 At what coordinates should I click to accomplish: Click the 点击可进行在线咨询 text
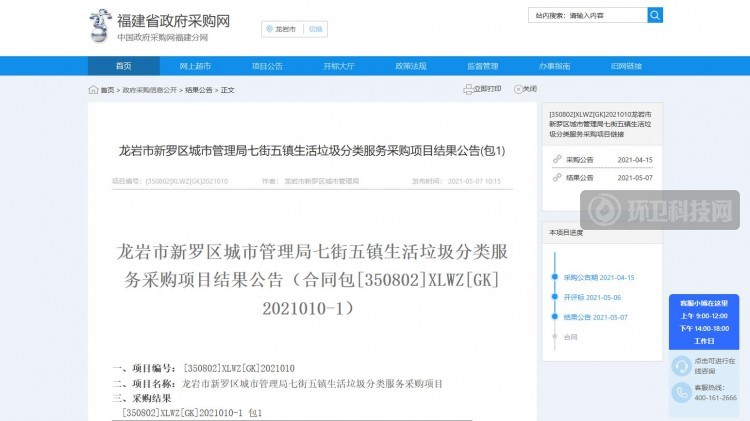pos(715,366)
